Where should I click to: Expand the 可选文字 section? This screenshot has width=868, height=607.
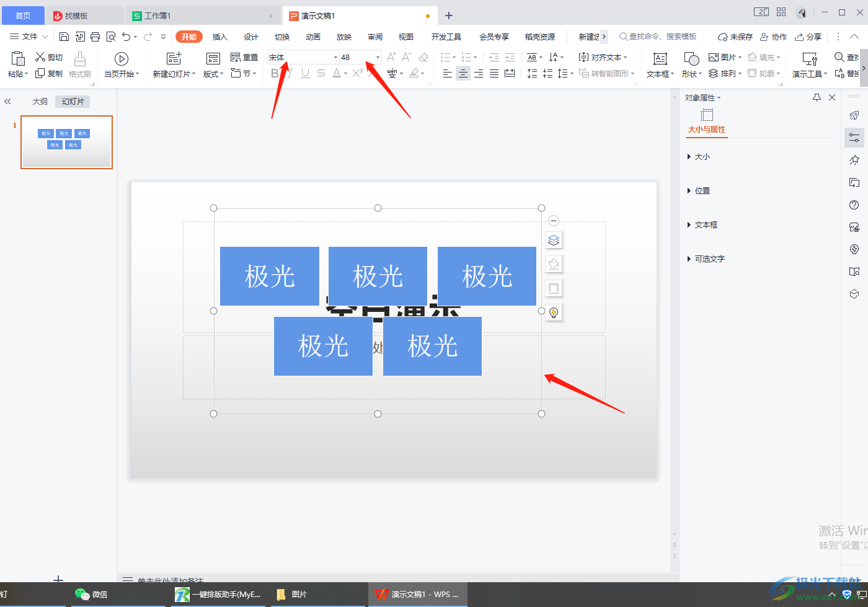tap(706, 259)
